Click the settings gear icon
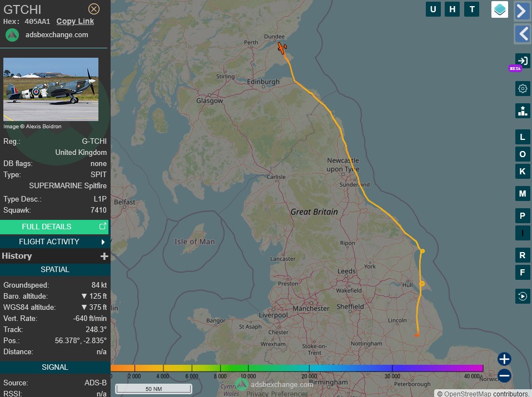 [x=523, y=88]
